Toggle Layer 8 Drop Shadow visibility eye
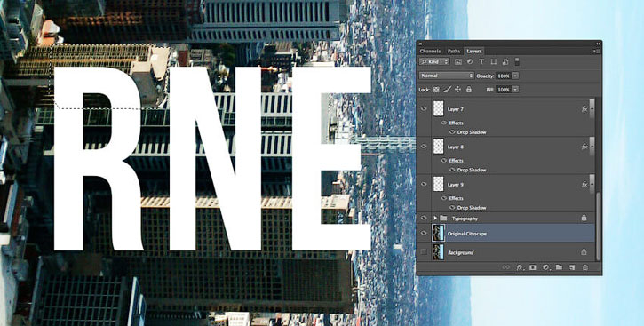Viewport: 644px width, 326px height. [x=452, y=170]
